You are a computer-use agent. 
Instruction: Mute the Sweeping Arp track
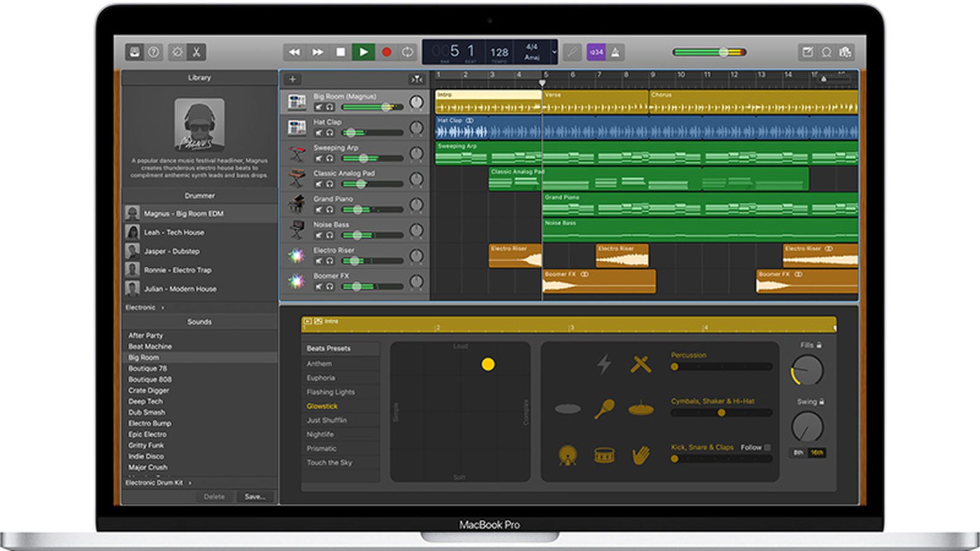tap(318, 159)
